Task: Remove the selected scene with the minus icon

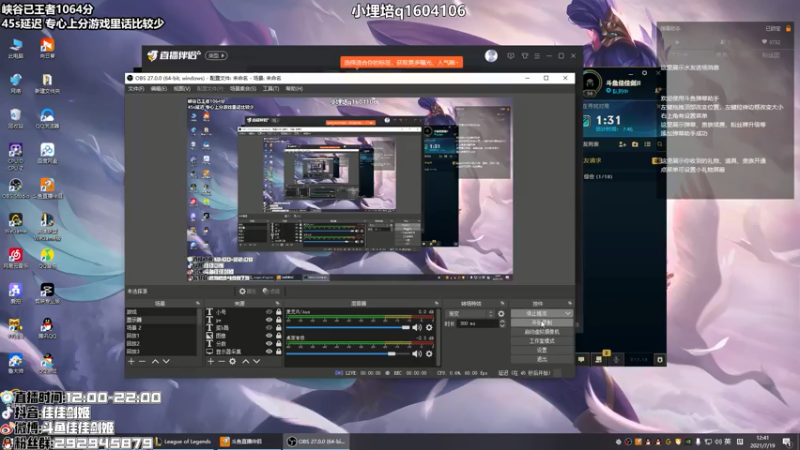Action: click(142, 361)
